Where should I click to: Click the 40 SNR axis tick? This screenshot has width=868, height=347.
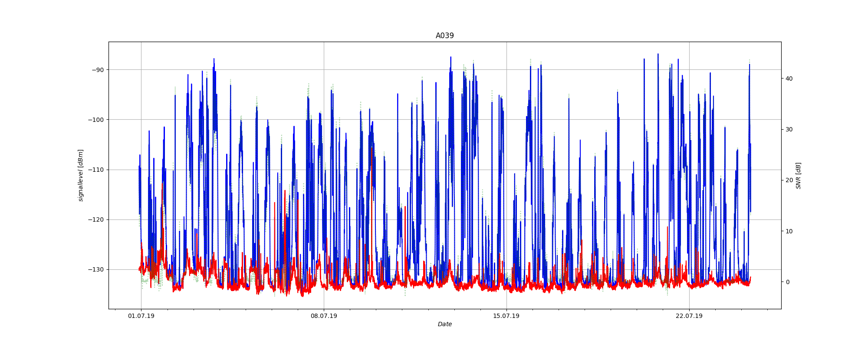(x=789, y=79)
